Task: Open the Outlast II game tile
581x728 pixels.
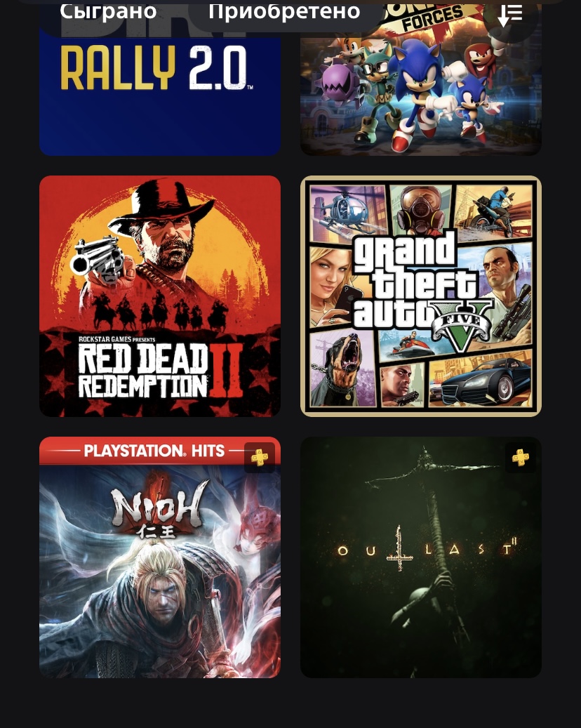Action: coord(420,557)
